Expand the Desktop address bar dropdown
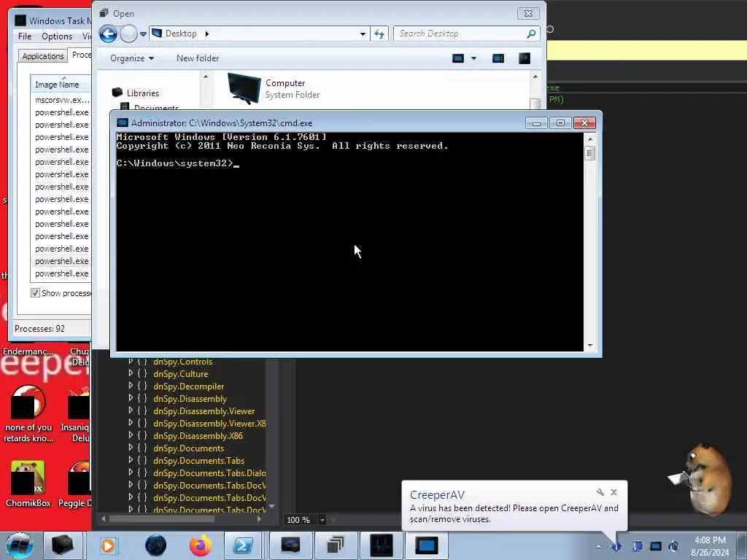The width and height of the screenshot is (747, 560). coord(363,34)
